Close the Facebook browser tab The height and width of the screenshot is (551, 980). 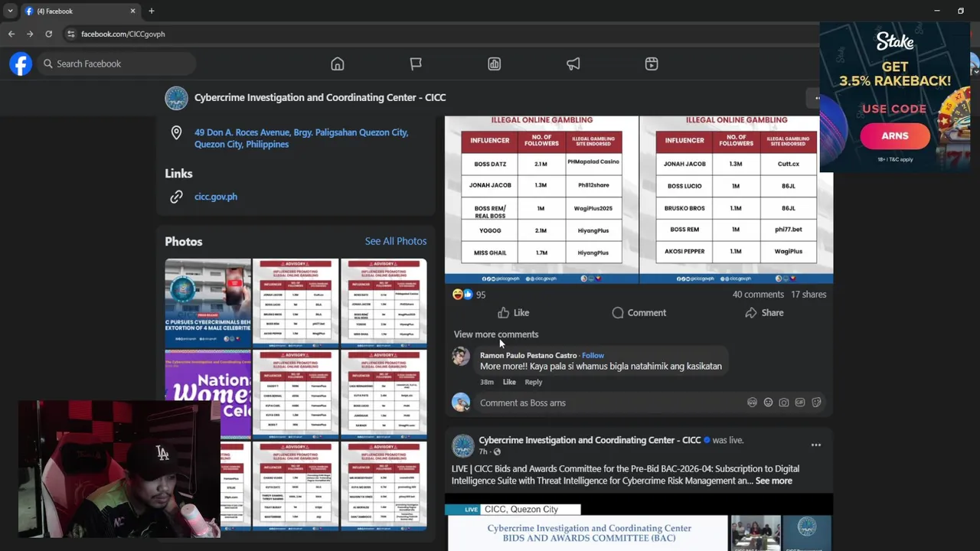[x=132, y=11]
